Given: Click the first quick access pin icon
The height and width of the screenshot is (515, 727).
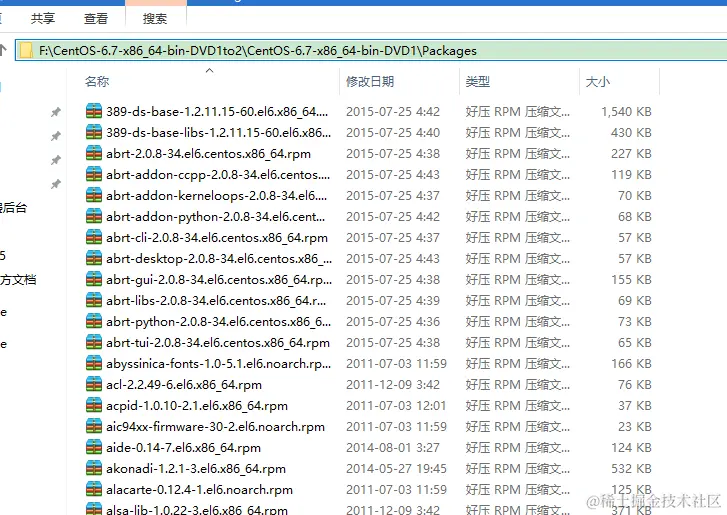Looking at the screenshot, I should (56, 112).
